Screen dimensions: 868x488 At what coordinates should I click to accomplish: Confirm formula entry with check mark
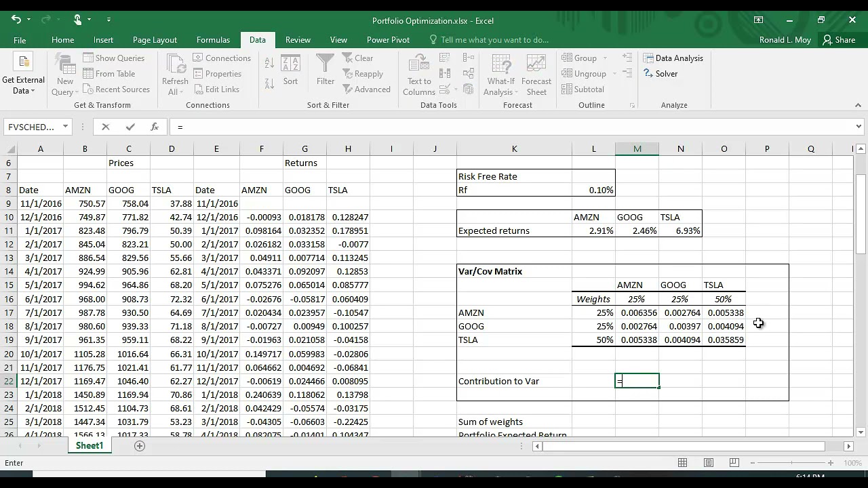(130, 127)
